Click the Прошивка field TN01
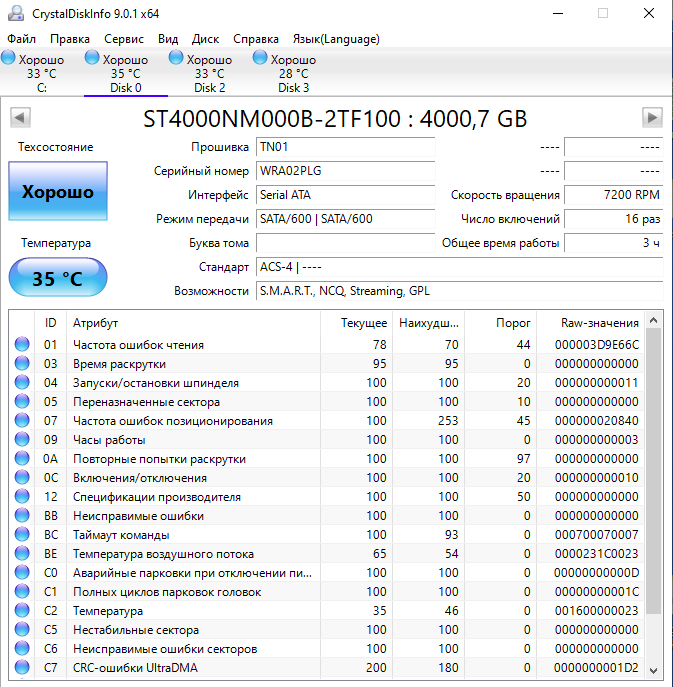 tap(345, 147)
